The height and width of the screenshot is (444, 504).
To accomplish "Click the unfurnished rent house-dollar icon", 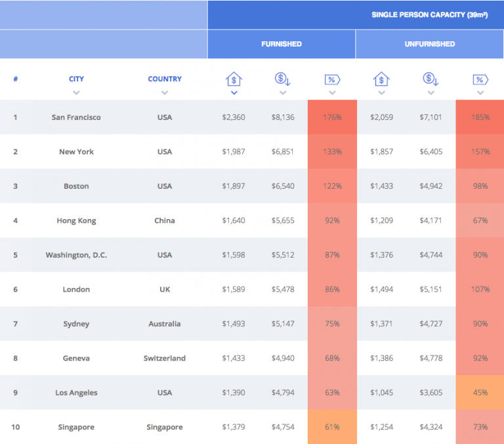I will click(x=381, y=79).
